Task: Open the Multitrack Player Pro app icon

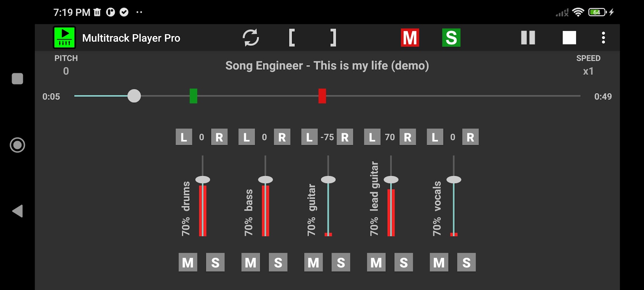Action: pos(64,38)
